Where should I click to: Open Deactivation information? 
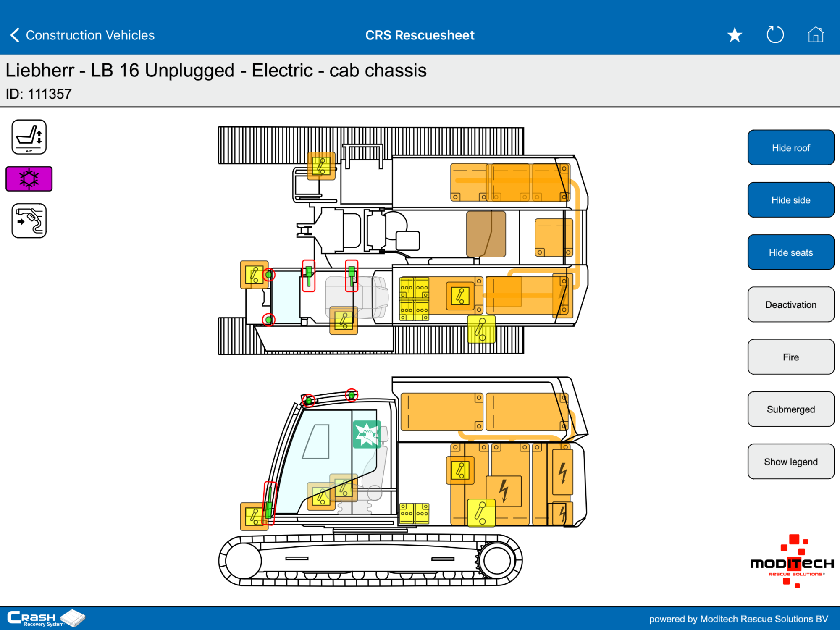tap(790, 305)
